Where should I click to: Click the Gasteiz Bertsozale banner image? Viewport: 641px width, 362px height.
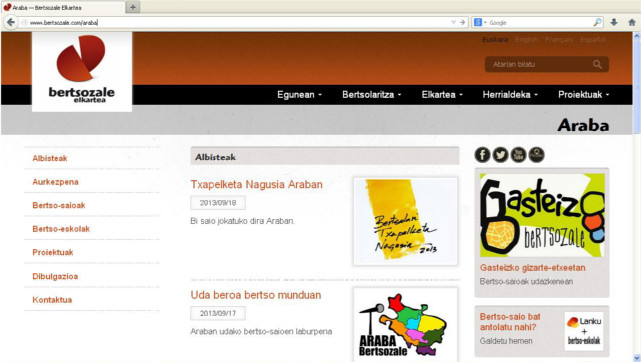click(542, 215)
